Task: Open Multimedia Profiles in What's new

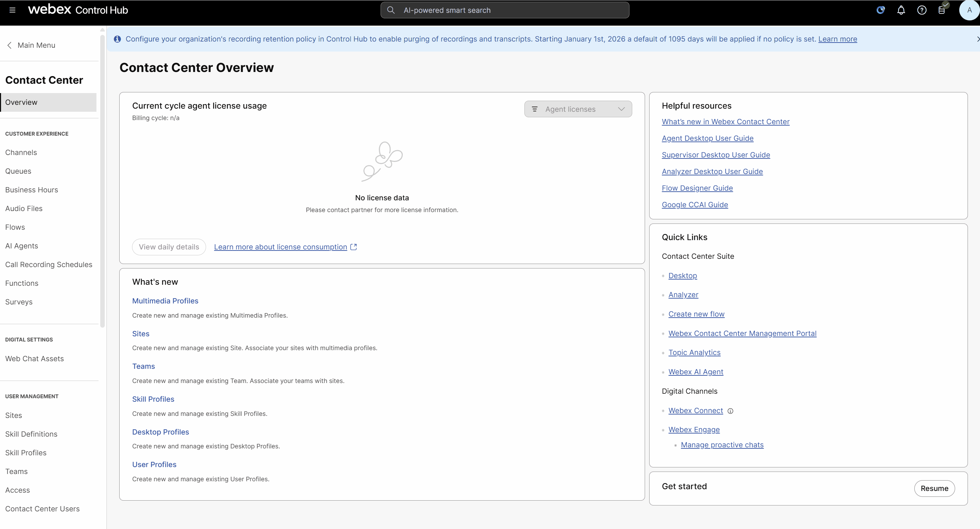Action: pos(165,301)
